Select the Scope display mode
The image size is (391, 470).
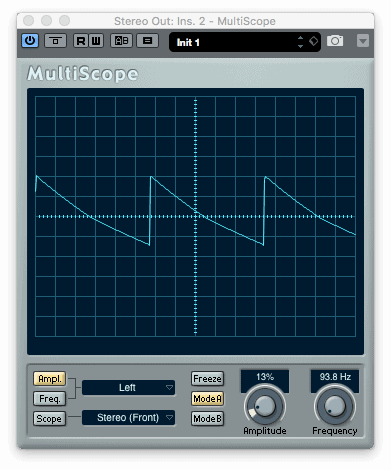coord(49,419)
